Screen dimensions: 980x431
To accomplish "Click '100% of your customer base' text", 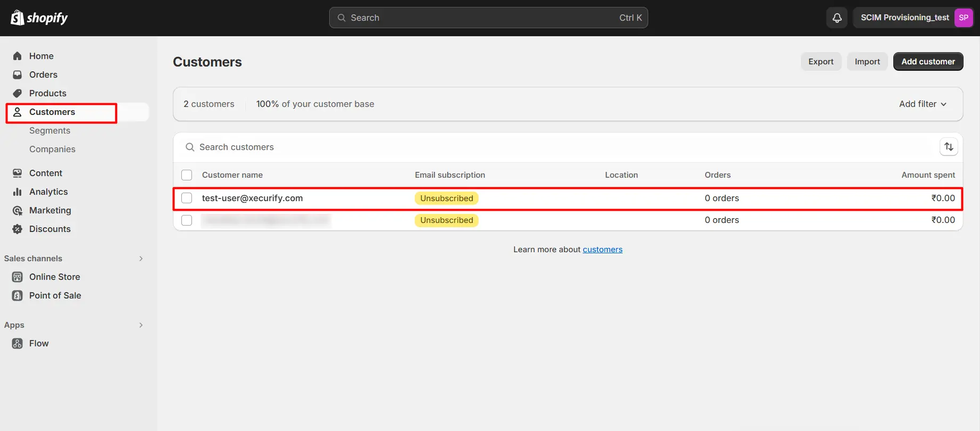I will pyautogui.click(x=315, y=104).
